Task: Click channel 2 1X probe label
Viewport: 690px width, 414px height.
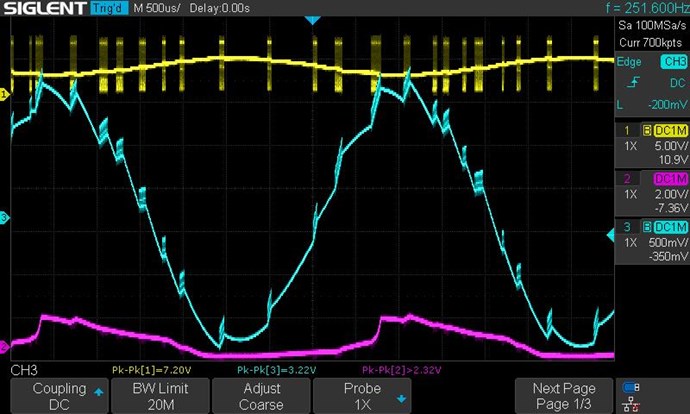Action: (x=631, y=194)
